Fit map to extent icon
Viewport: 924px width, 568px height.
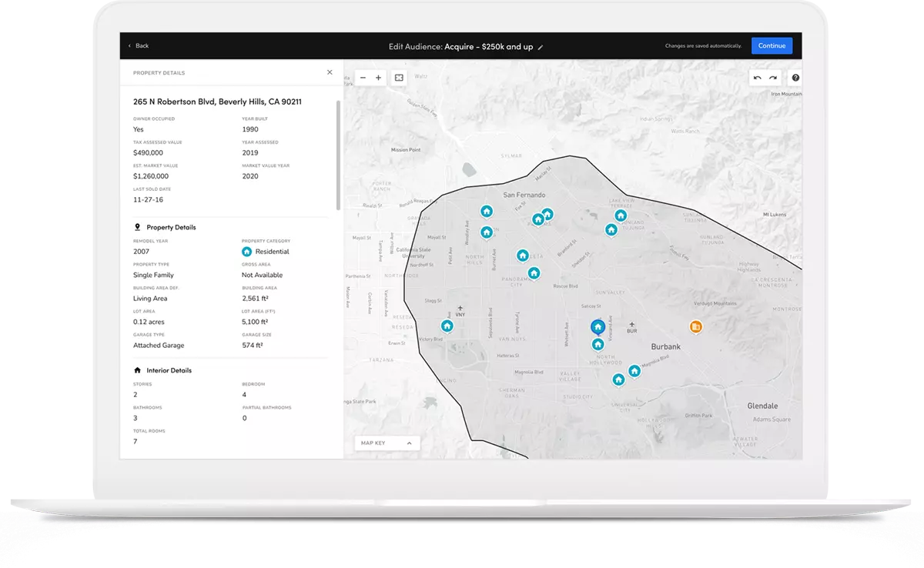(x=399, y=78)
